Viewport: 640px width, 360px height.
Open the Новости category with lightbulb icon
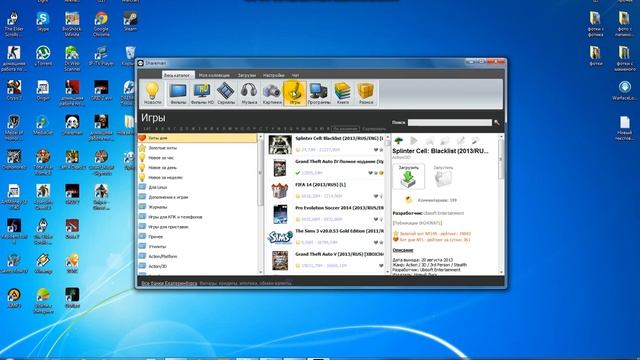[x=152, y=93]
